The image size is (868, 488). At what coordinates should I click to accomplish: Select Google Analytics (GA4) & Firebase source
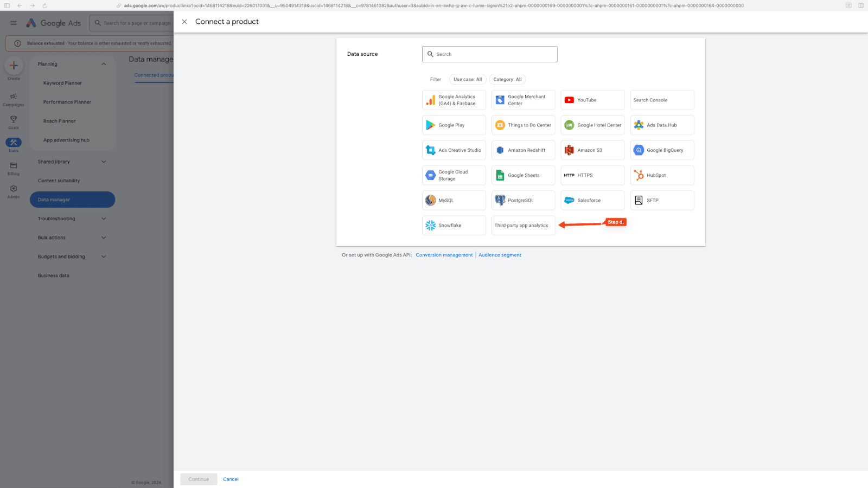(454, 100)
